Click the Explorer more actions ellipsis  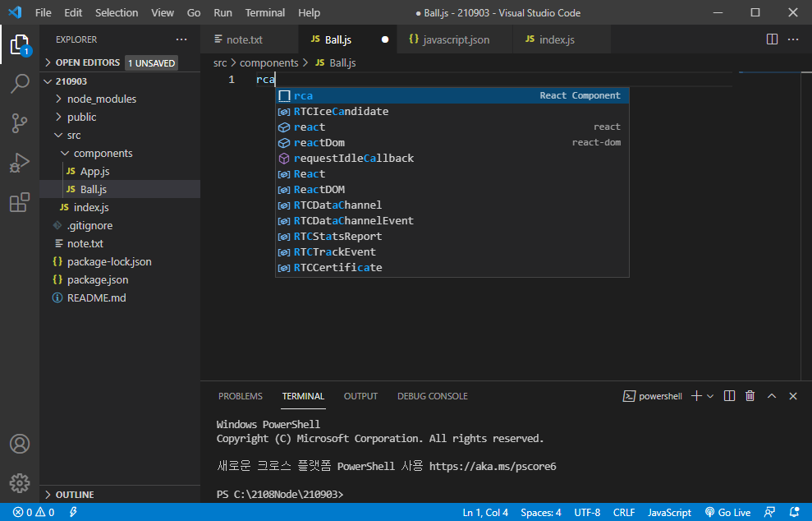pos(181,39)
